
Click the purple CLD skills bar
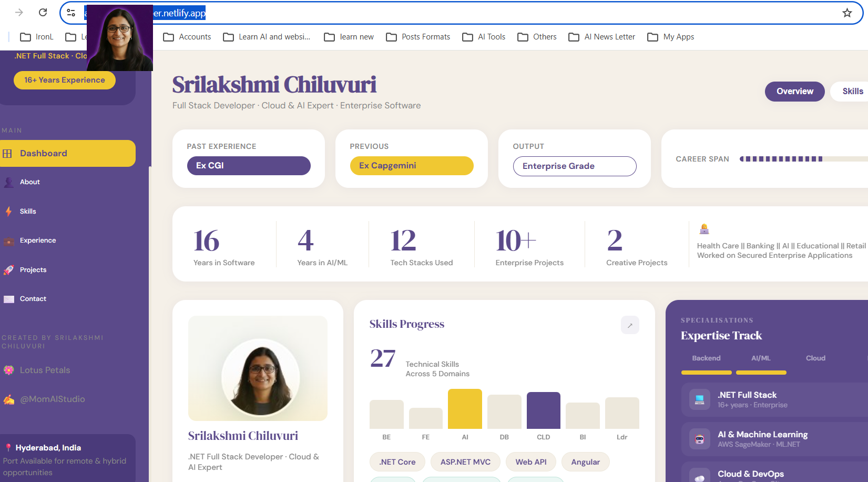(544, 410)
